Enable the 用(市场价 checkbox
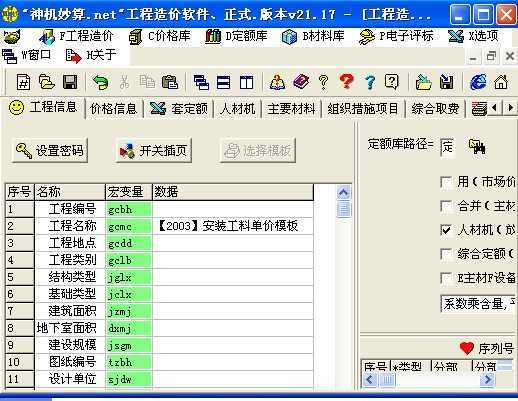Viewport: 518px width, 401px height. click(x=446, y=182)
